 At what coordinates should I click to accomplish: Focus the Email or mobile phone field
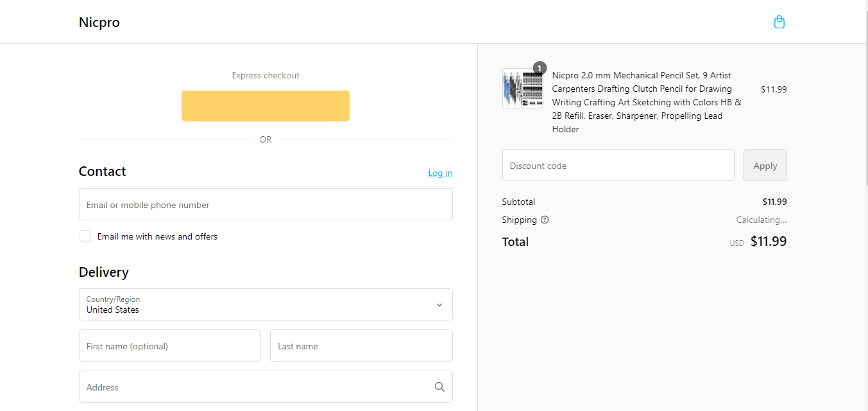click(x=266, y=204)
